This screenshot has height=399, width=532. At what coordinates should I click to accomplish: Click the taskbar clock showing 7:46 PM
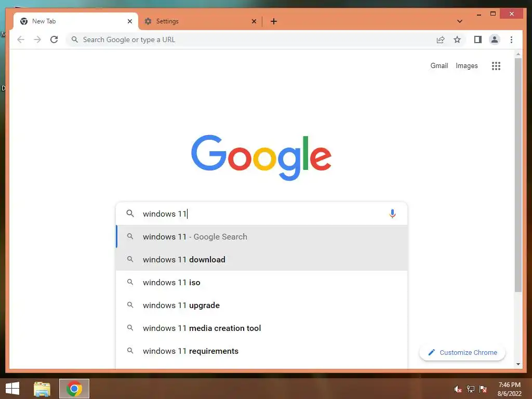509,389
